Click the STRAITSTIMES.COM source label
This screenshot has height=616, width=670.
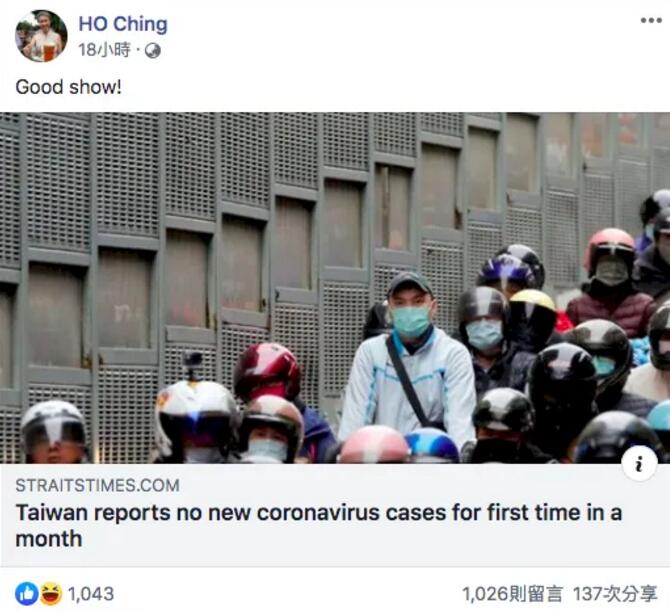(97, 485)
